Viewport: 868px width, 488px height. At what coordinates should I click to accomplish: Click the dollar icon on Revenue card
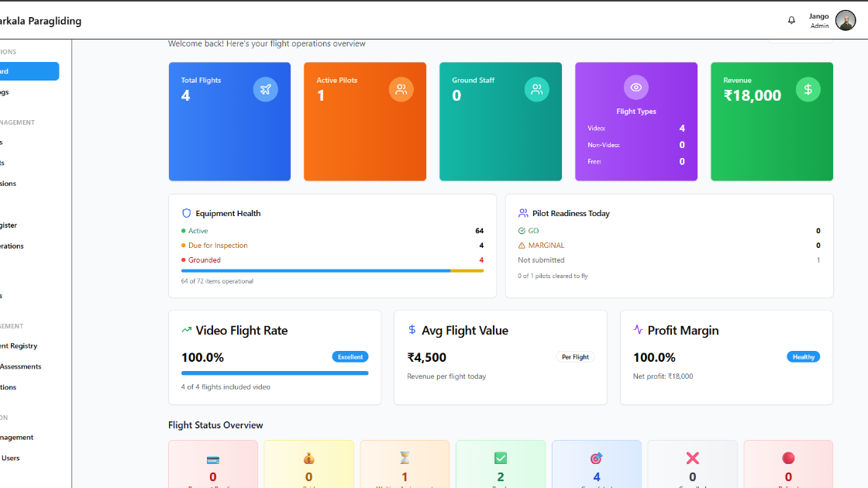point(808,89)
